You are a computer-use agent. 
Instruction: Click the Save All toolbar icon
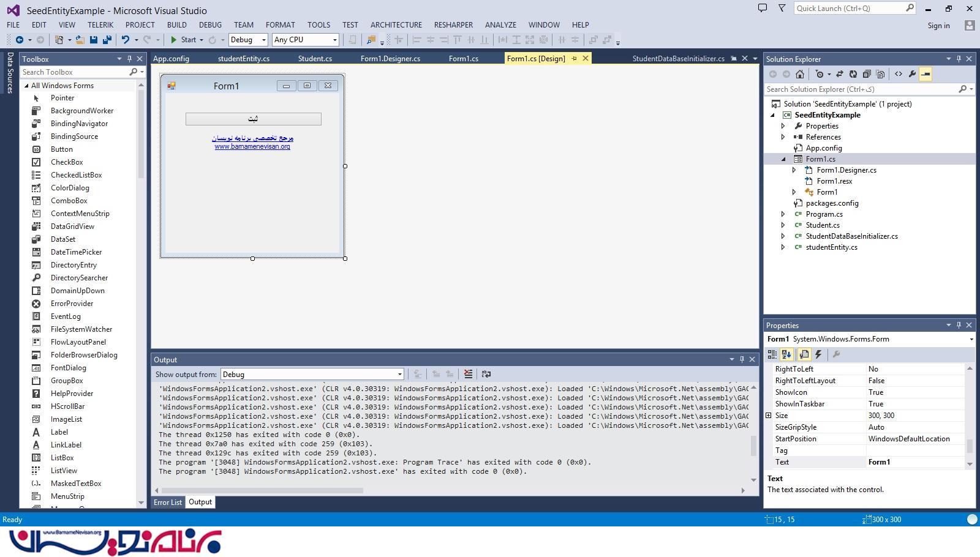pos(107,40)
